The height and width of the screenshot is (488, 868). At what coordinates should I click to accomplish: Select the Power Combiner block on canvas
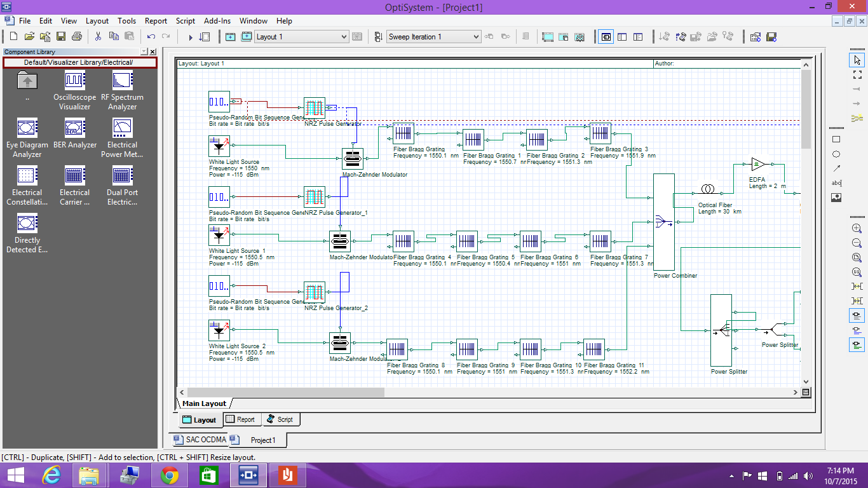pos(664,222)
